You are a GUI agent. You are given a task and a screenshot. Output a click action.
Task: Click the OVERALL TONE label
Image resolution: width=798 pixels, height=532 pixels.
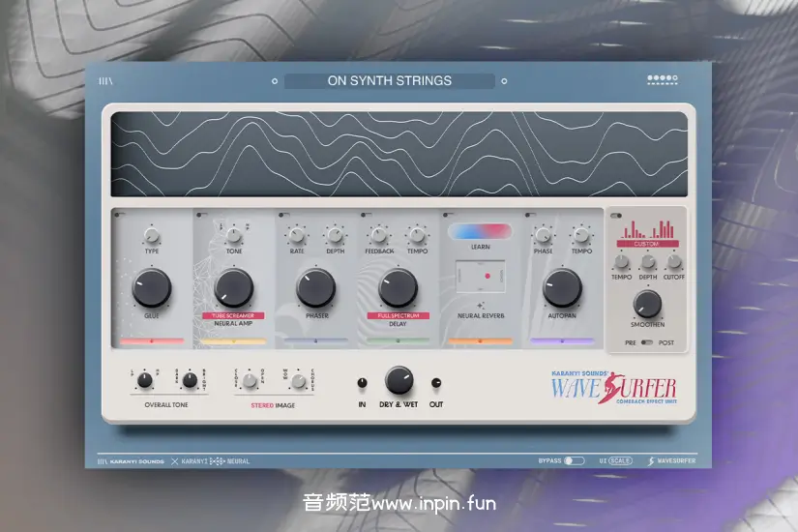(x=166, y=404)
